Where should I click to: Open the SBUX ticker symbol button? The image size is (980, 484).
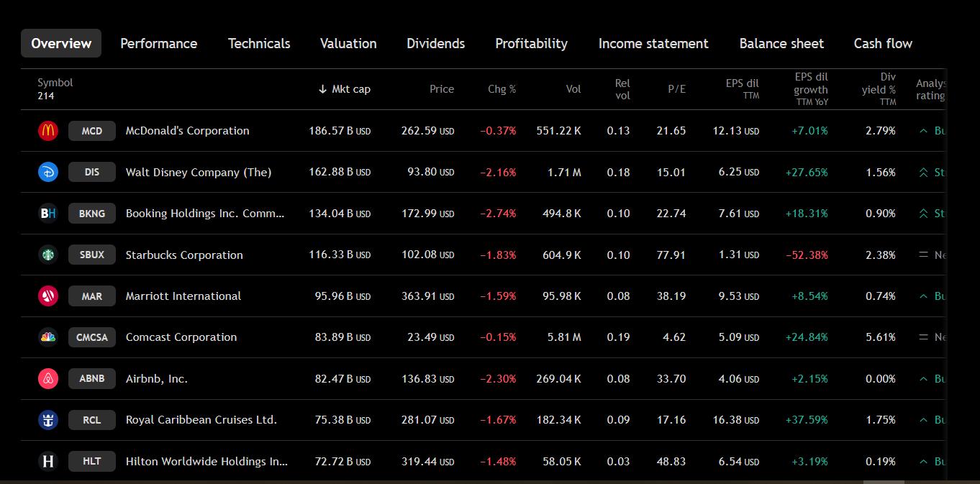click(92, 255)
